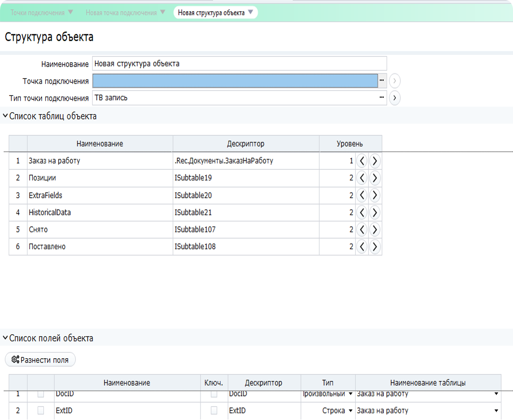513x420 pixels.
Task: Switch to Точки подключения tab
Action: click(x=38, y=13)
